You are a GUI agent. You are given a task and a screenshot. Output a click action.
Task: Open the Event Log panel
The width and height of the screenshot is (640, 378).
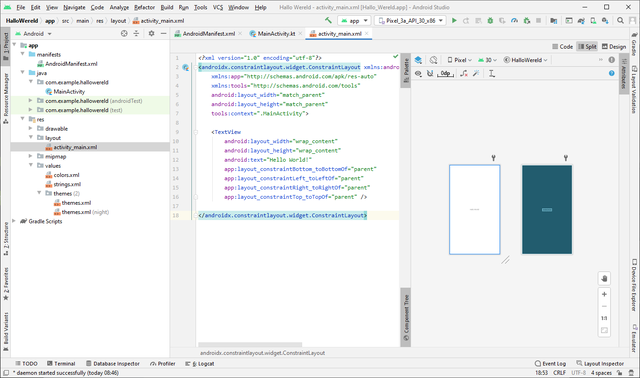coord(550,364)
